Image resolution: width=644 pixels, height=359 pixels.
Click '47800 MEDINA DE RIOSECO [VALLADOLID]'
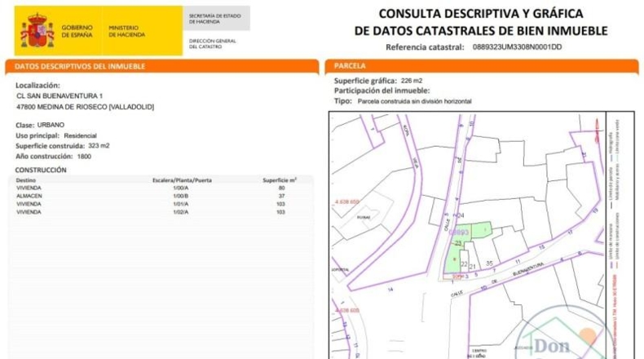click(85, 107)
